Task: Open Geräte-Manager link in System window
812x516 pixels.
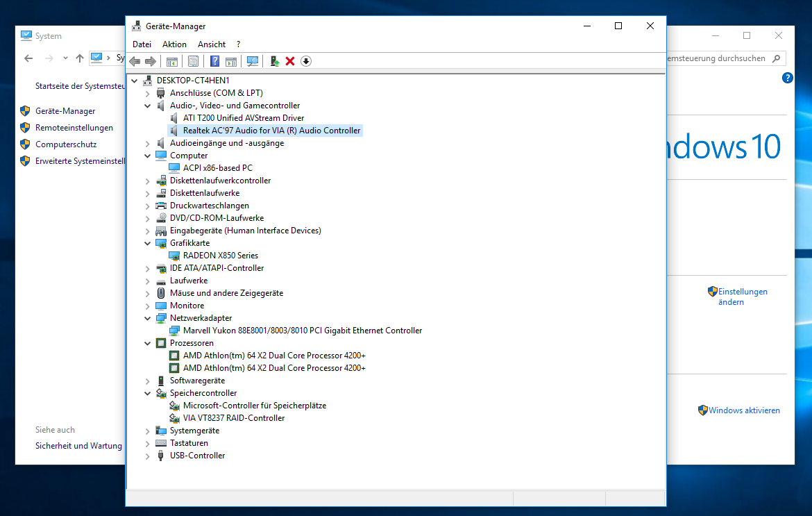Action: 65,111
